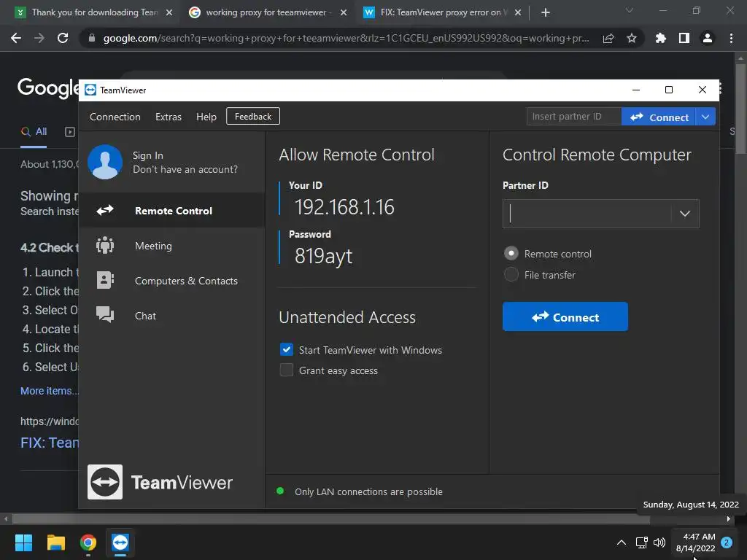
Task: Open the Help menu
Action: [206, 117]
